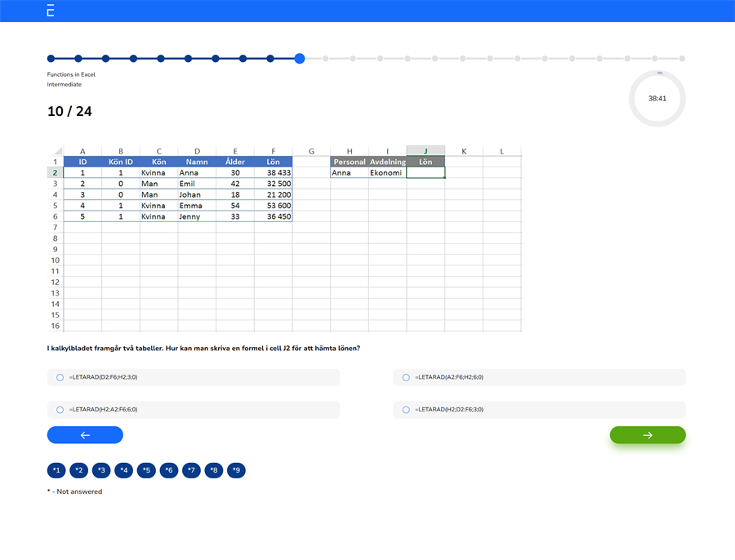Select the cell containing Anna in column H

(350, 172)
